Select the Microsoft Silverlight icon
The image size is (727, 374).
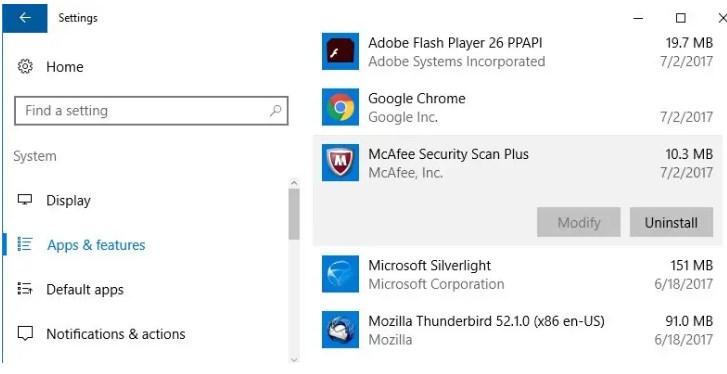[x=340, y=274]
